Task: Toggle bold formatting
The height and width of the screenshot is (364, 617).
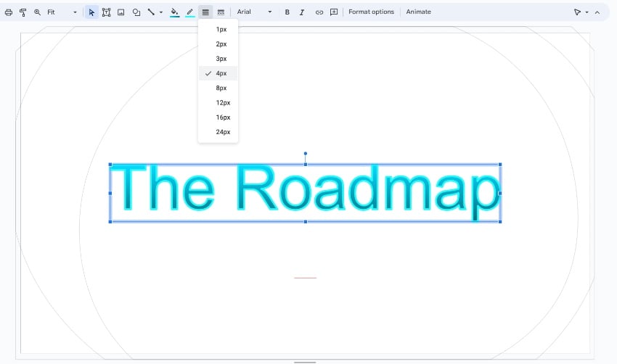Action: point(287,12)
